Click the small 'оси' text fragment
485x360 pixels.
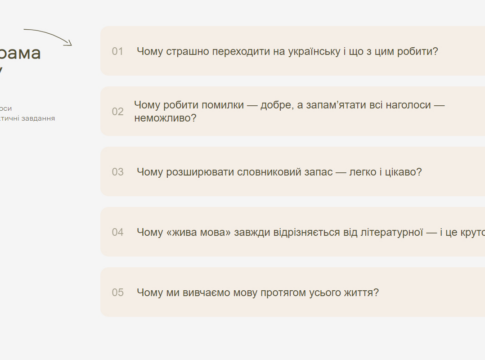[6, 108]
